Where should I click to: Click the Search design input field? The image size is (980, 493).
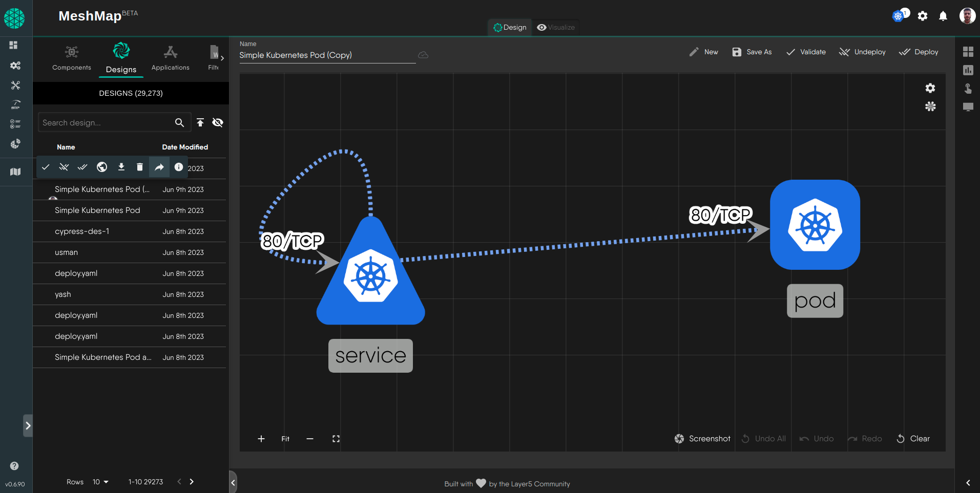102,122
